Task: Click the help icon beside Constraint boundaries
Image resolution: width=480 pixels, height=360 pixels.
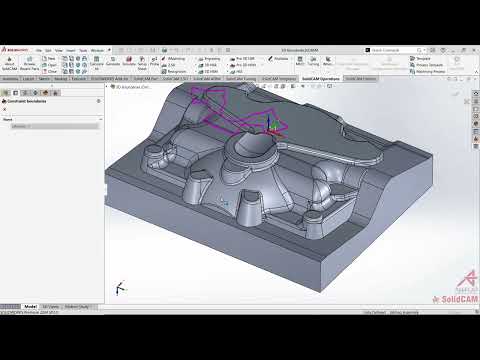Action: coord(99,101)
